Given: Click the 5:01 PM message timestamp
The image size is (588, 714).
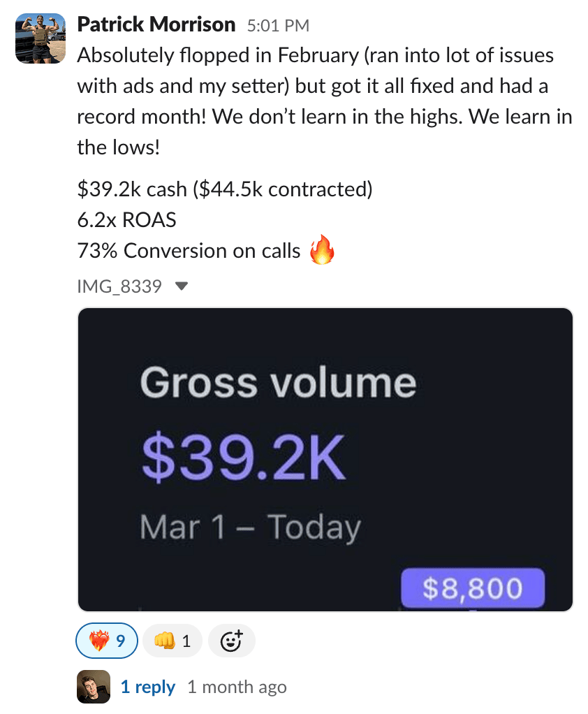Looking at the screenshot, I should click(278, 27).
